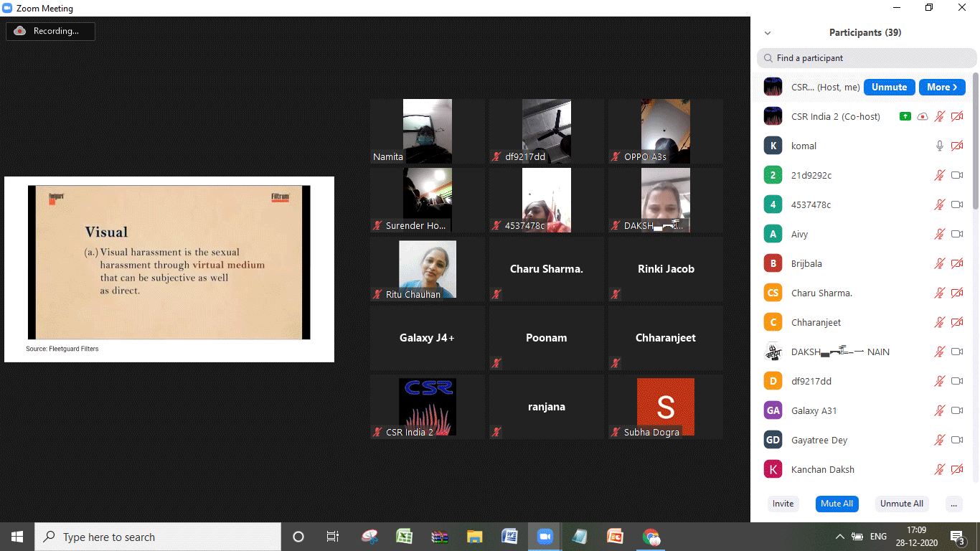Click the muted mic icon for Kanchan Daksh
Viewport: 980px width, 551px height.
[x=940, y=469]
